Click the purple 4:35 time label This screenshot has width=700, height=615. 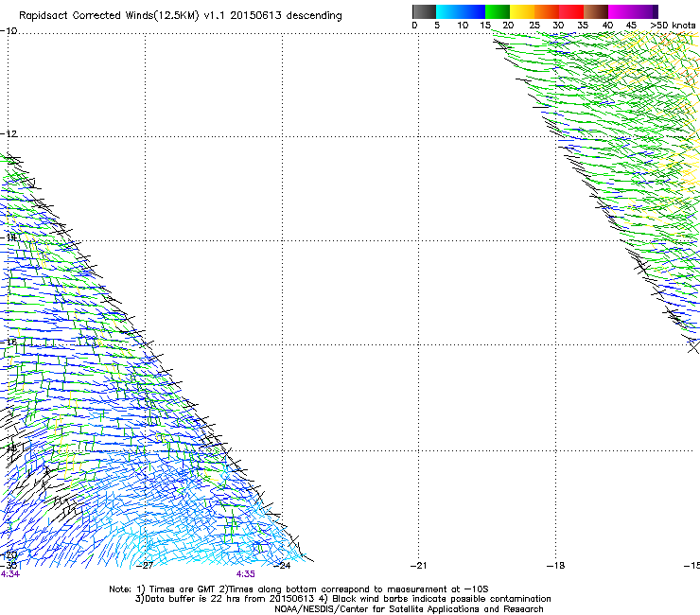click(x=246, y=574)
